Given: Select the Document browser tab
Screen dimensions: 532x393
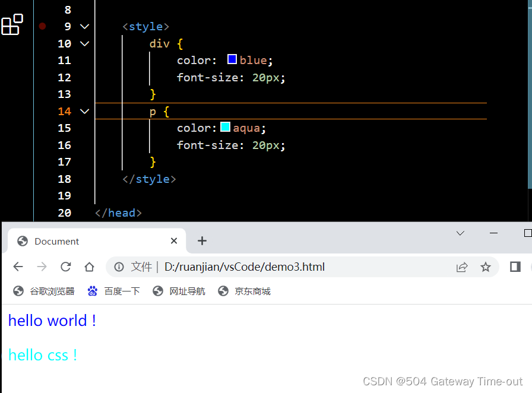Looking at the screenshot, I should (x=97, y=241).
